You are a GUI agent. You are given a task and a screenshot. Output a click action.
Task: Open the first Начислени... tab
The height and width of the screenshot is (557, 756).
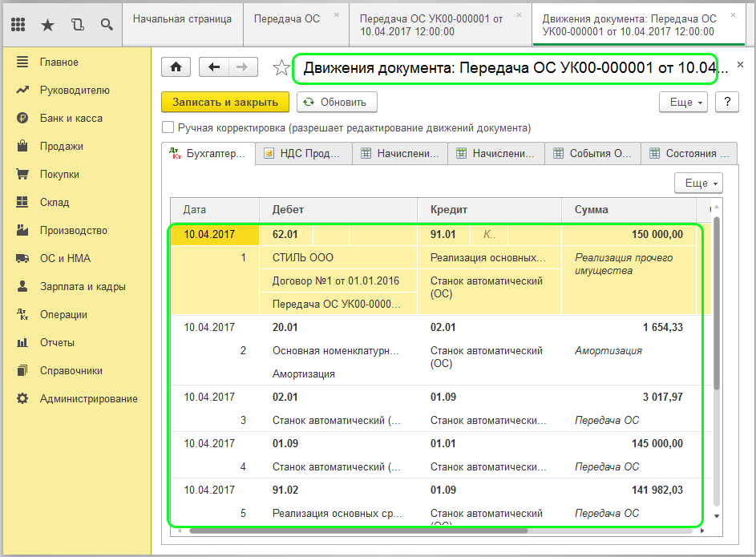[400, 153]
